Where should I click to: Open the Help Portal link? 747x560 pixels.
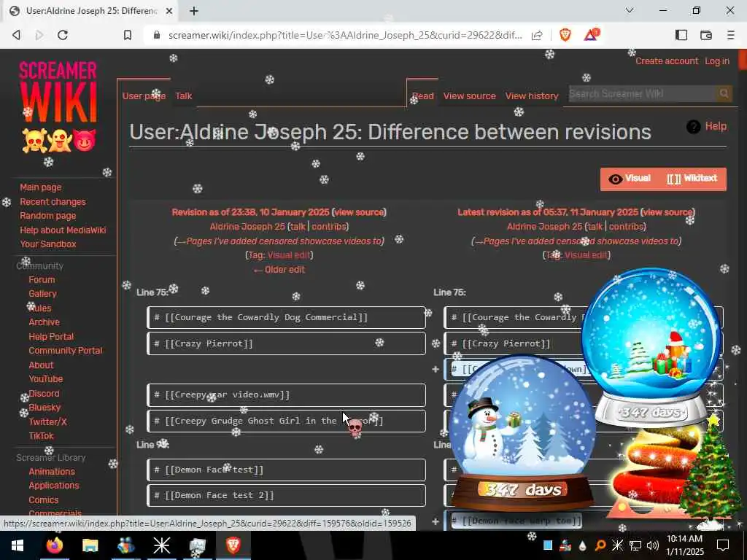click(51, 337)
